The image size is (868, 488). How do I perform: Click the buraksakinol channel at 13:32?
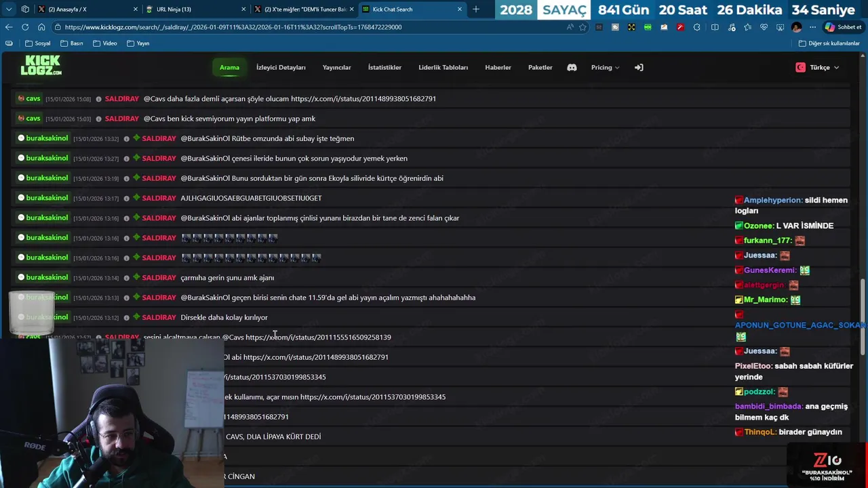(47, 138)
